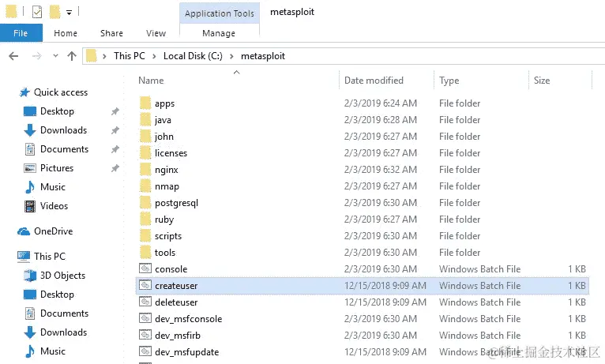Click the pin icon next to Downloads

pos(115,130)
